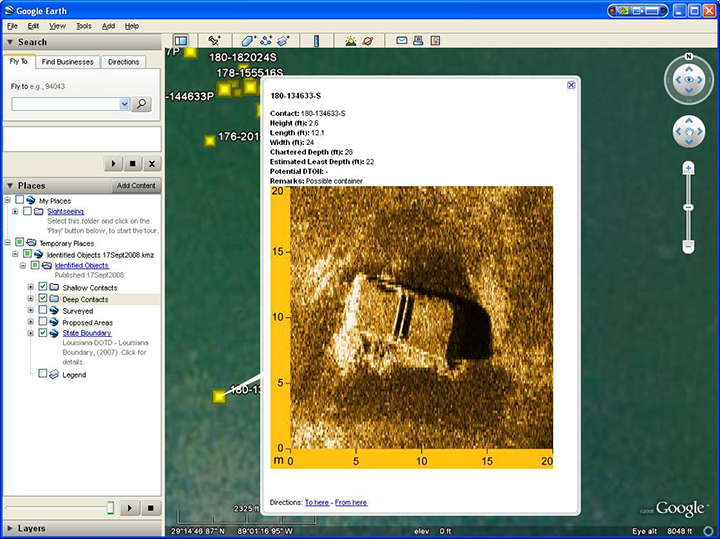Open view in Google Maps icon

[x=435, y=40]
